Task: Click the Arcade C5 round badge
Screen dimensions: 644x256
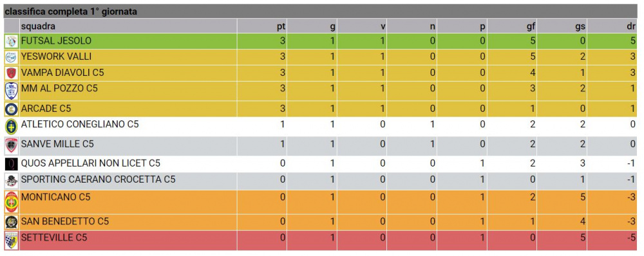Action: coord(12,109)
